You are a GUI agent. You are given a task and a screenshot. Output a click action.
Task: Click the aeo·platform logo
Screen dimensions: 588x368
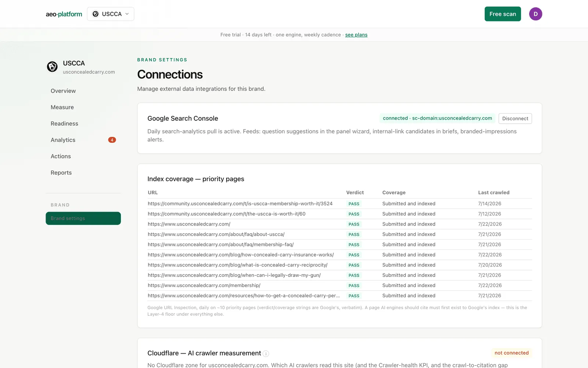(x=64, y=14)
